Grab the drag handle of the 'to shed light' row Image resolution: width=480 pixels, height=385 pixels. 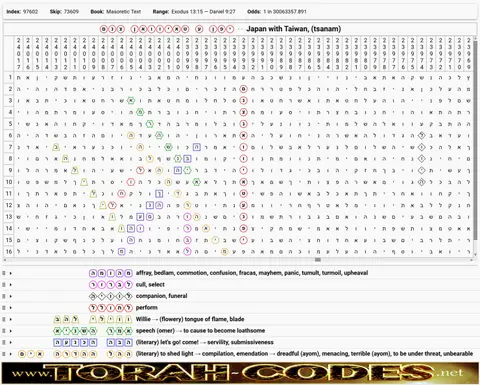tap(4, 354)
